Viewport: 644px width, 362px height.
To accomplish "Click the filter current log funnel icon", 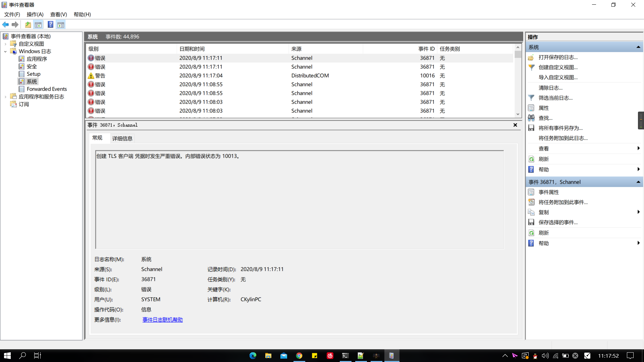I will [x=531, y=98].
